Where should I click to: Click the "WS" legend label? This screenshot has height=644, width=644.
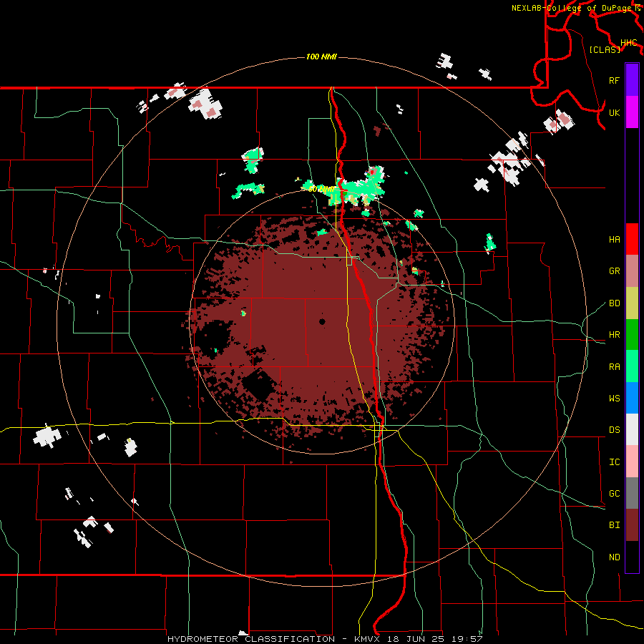coord(614,399)
